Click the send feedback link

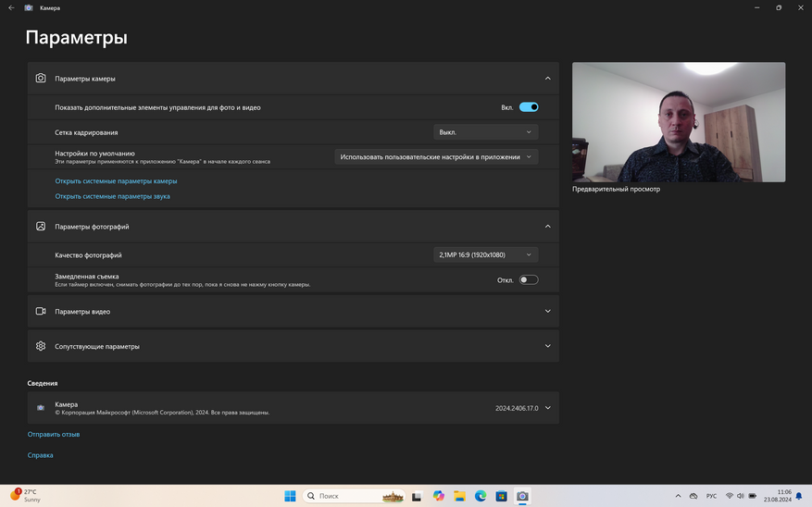click(x=54, y=434)
